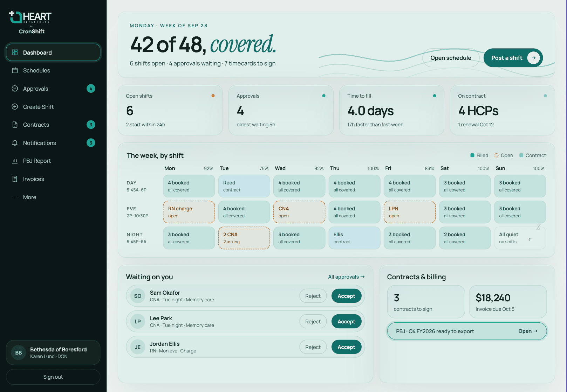Open the Invoices section
567x392 pixels.
[x=53, y=179]
